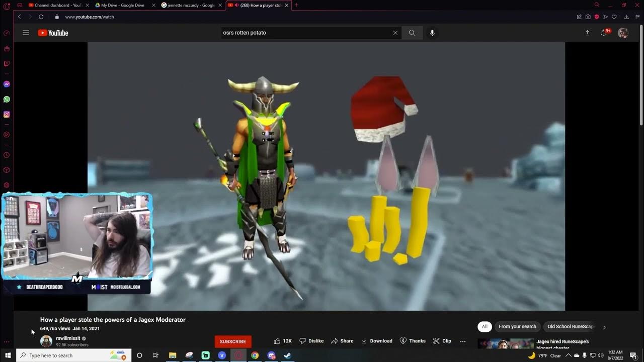Open Chrome from the taskbar
The image size is (644, 362).
click(x=255, y=355)
